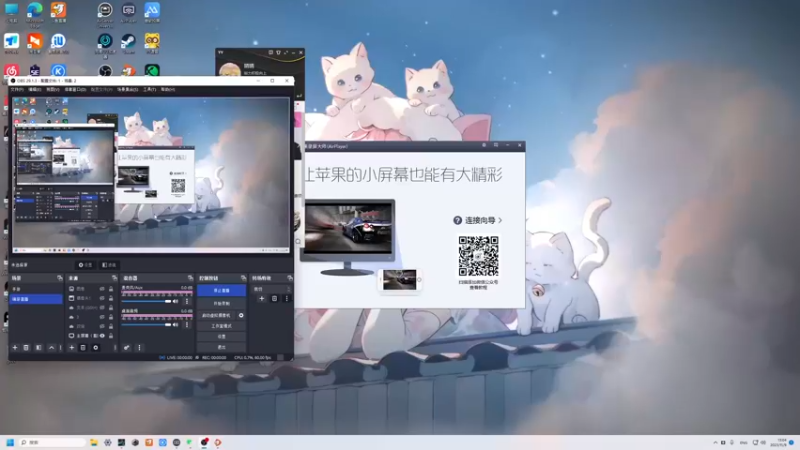800x450 pixels.
Task: Open the Windows Start button
Action: [10, 442]
